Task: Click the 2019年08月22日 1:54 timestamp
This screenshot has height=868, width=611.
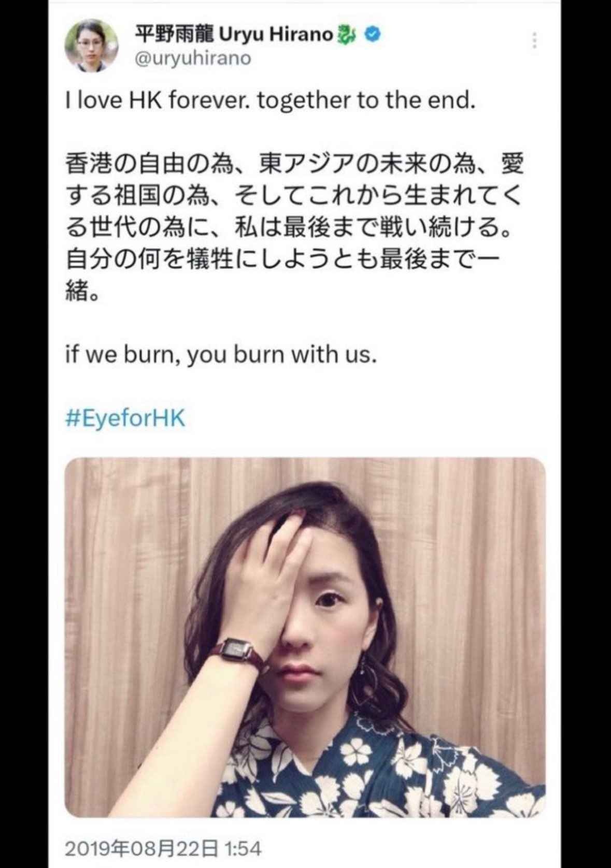Action: click(x=163, y=849)
